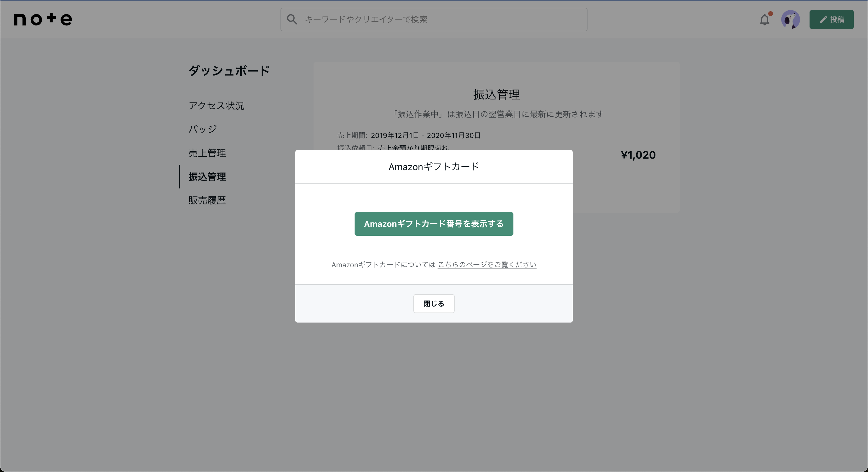Open the notifications bell
The image size is (868, 472).
pyautogui.click(x=765, y=20)
